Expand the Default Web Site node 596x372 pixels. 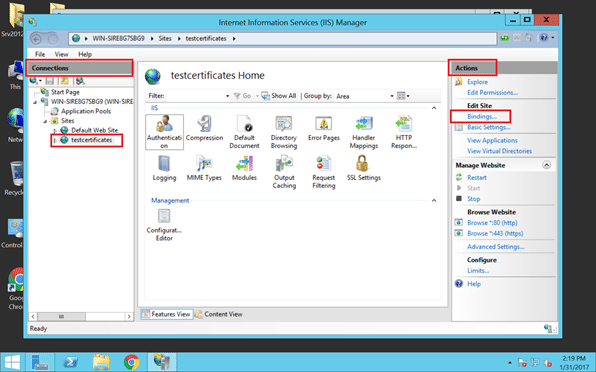(x=55, y=131)
